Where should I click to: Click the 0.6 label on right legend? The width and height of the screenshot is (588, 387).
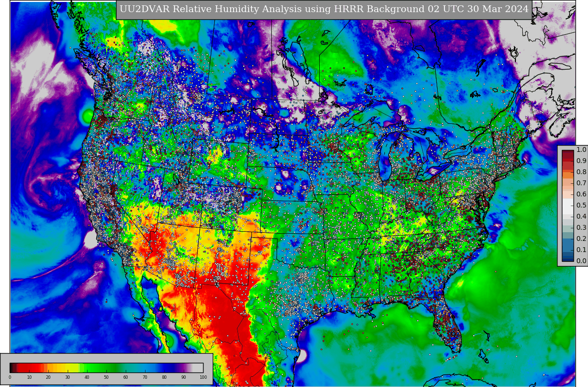click(581, 194)
